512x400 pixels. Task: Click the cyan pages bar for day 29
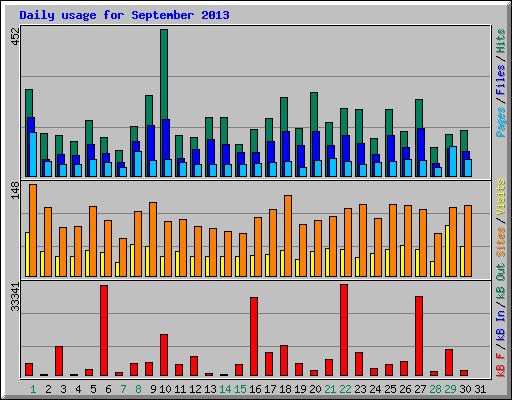point(453,161)
